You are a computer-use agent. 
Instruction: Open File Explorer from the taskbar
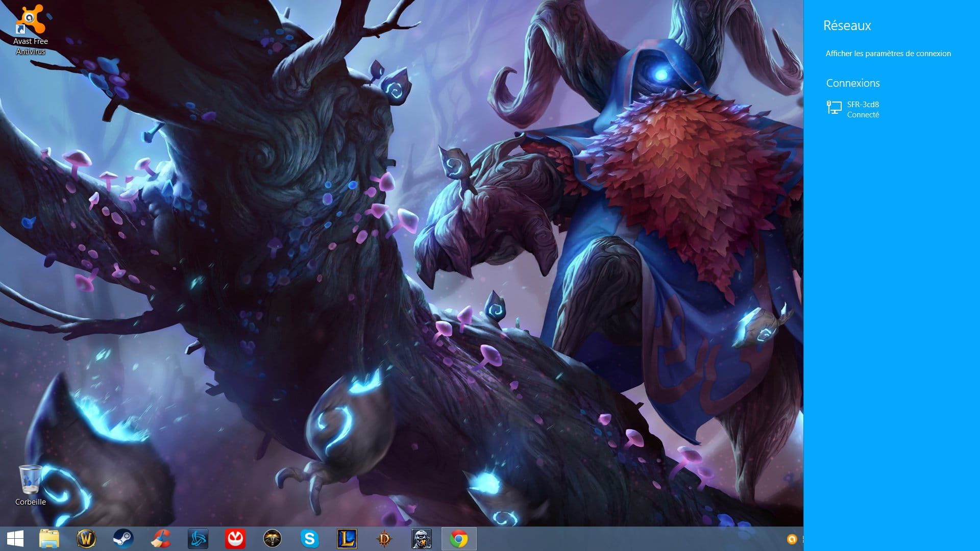click(x=50, y=539)
